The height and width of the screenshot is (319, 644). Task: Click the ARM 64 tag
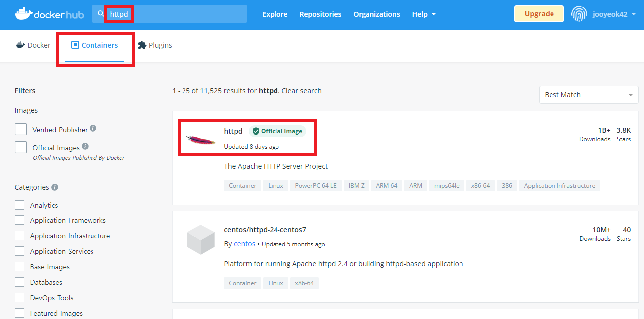[x=387, y=186]
